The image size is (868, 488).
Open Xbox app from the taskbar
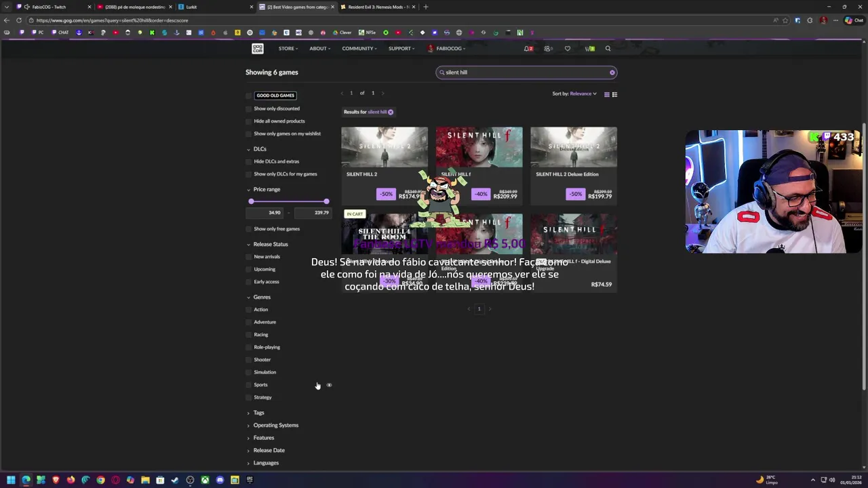(205, 480)
